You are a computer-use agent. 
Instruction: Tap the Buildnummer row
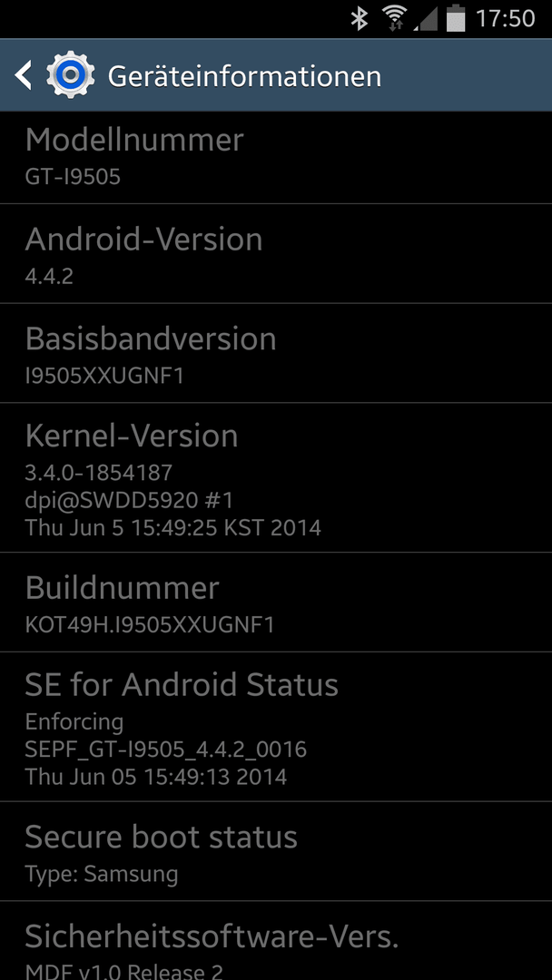click(x=276, y=602)
